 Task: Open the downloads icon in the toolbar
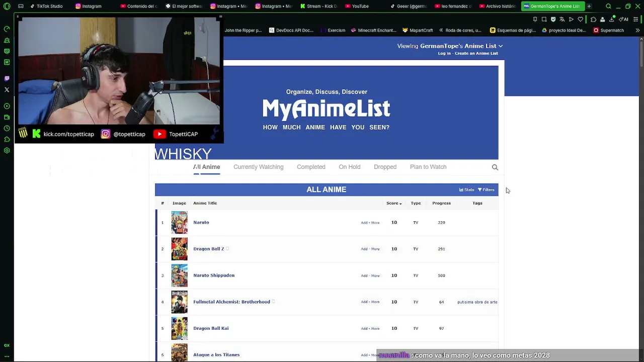612,19
